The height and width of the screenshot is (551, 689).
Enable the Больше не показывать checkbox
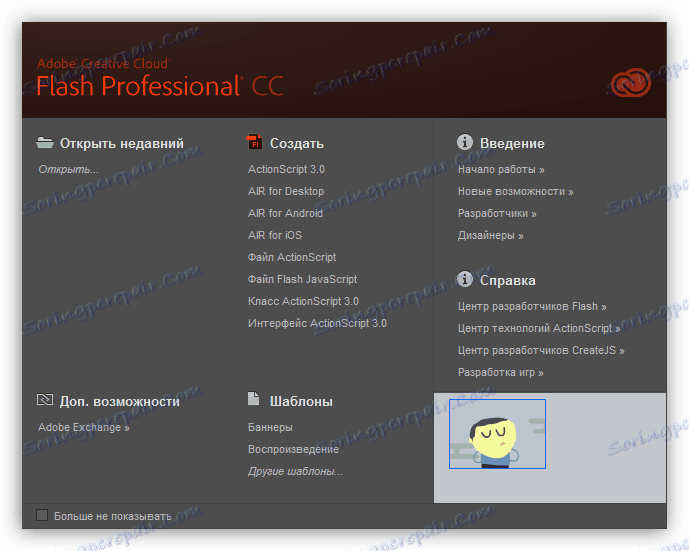click(x=42, y=515)
